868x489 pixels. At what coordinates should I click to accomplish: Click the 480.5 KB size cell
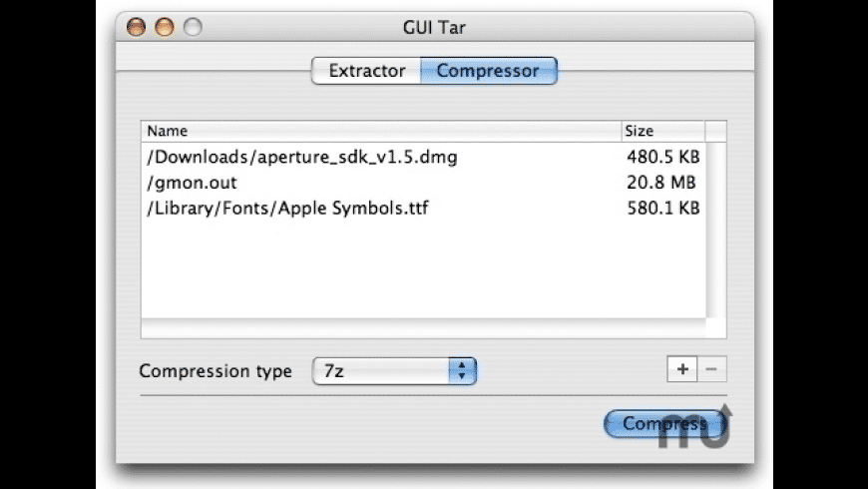(x=661, y=158)
